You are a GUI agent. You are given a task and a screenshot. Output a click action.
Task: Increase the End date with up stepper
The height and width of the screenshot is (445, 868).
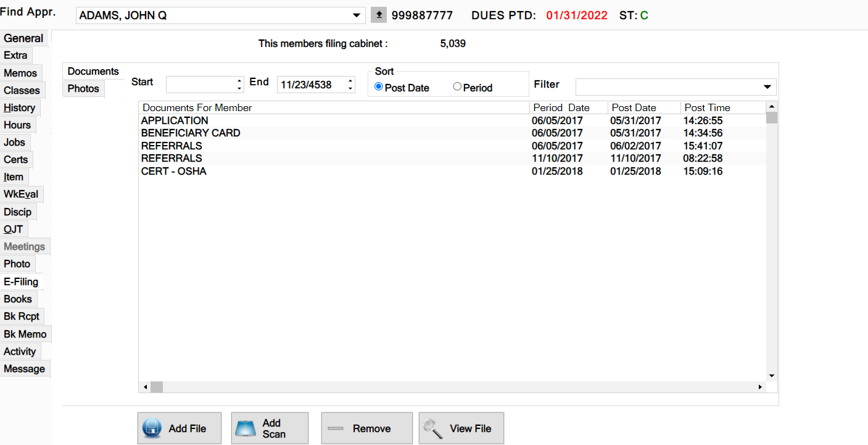[350, 81]
